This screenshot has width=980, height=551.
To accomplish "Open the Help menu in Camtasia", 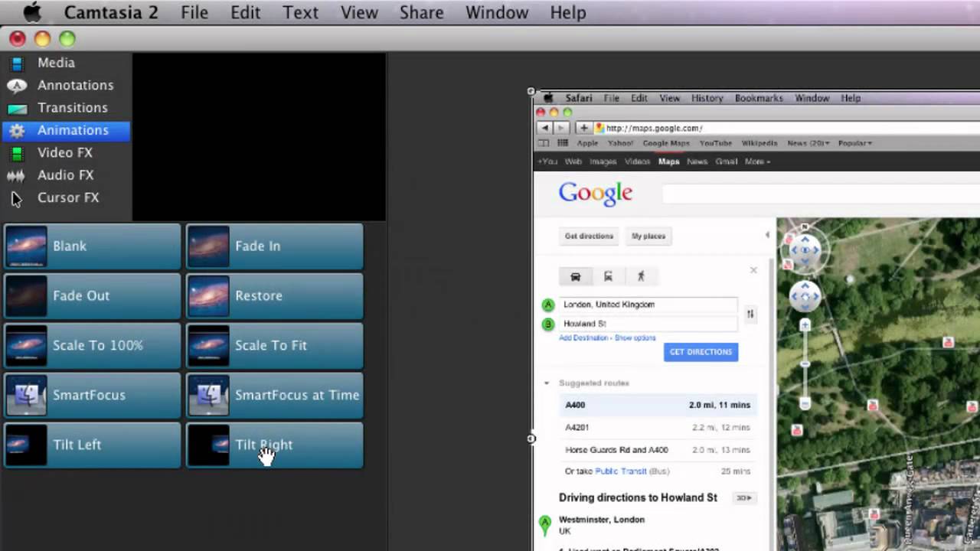I will click(x=567, y=13).
